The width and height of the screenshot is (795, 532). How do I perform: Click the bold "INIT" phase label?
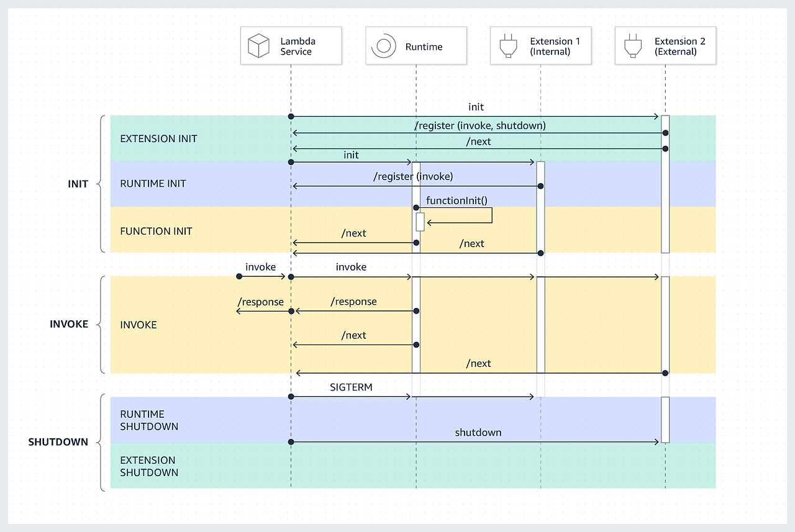[78, 184]
